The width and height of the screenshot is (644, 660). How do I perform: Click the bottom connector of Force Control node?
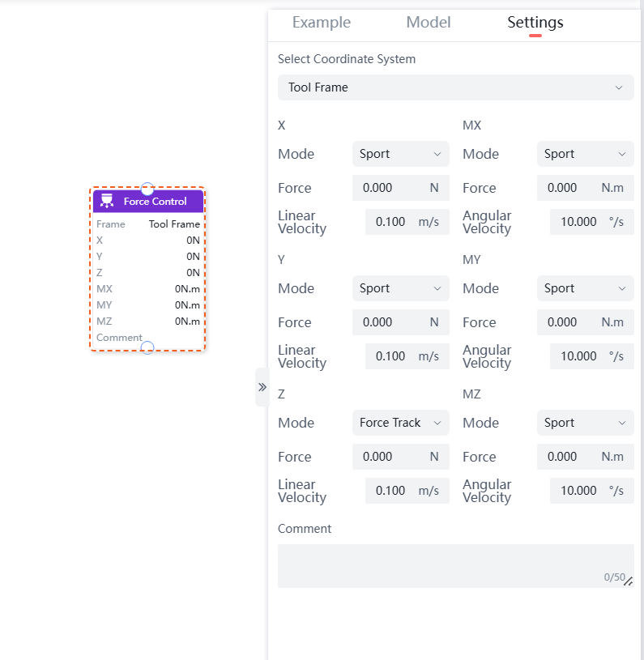(147, 347)
